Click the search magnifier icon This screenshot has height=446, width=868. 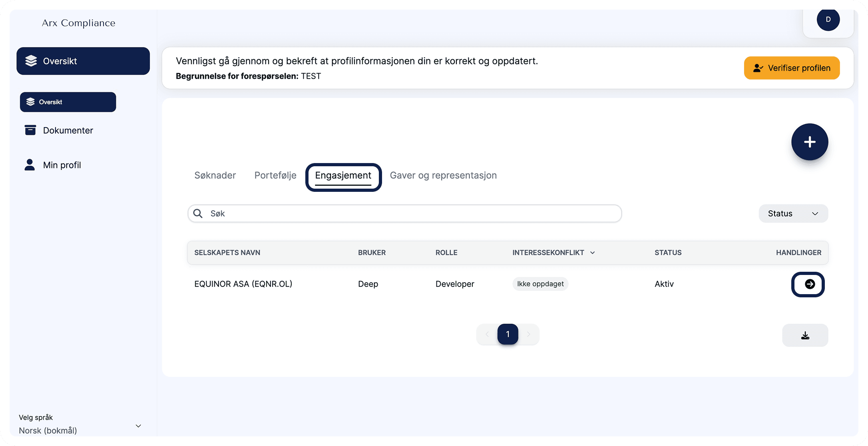pyautogui.click(x=198, y=213)
